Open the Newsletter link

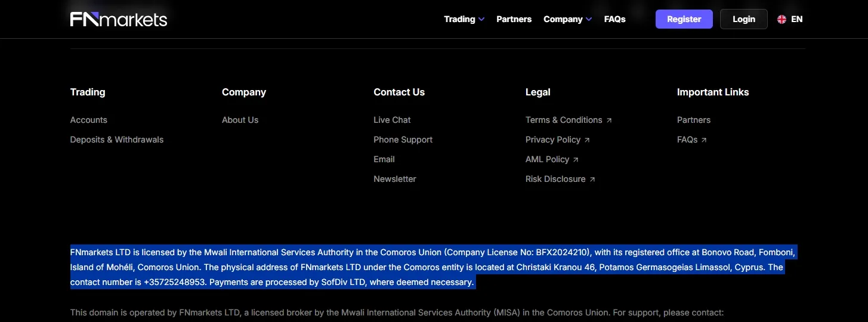pos(395,179)
